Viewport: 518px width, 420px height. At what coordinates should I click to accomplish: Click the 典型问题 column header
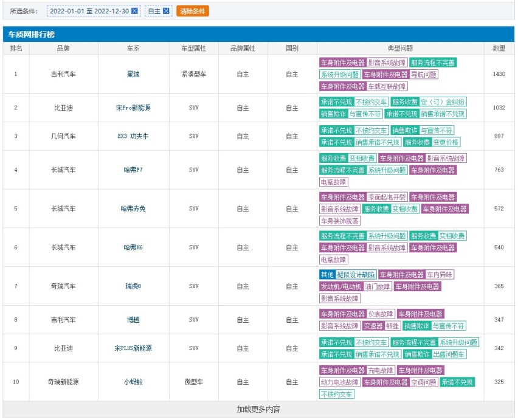[x=400, y=48]
